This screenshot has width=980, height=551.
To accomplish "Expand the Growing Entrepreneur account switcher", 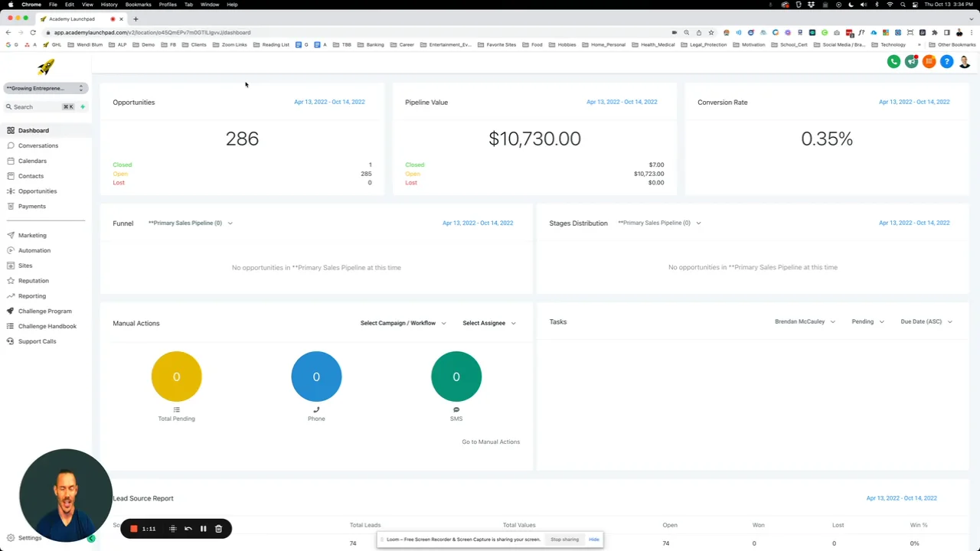I will [x=45, y=88].
